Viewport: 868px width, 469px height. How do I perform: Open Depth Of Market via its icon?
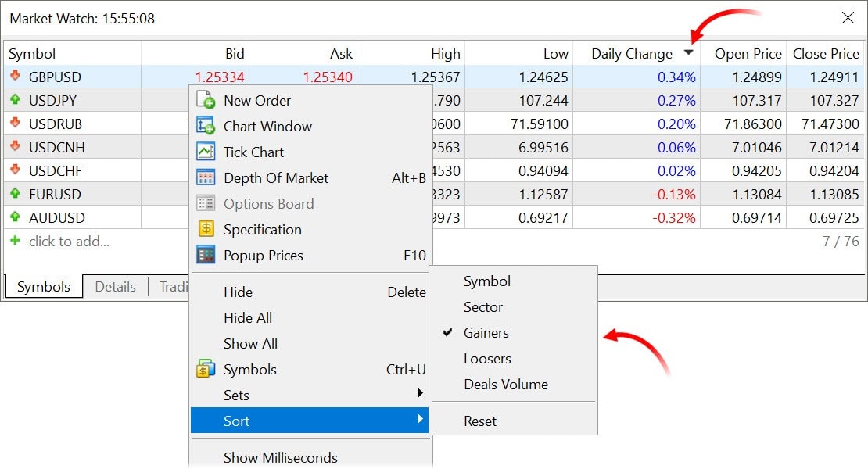pyautogui.click(x=206, y=177)
